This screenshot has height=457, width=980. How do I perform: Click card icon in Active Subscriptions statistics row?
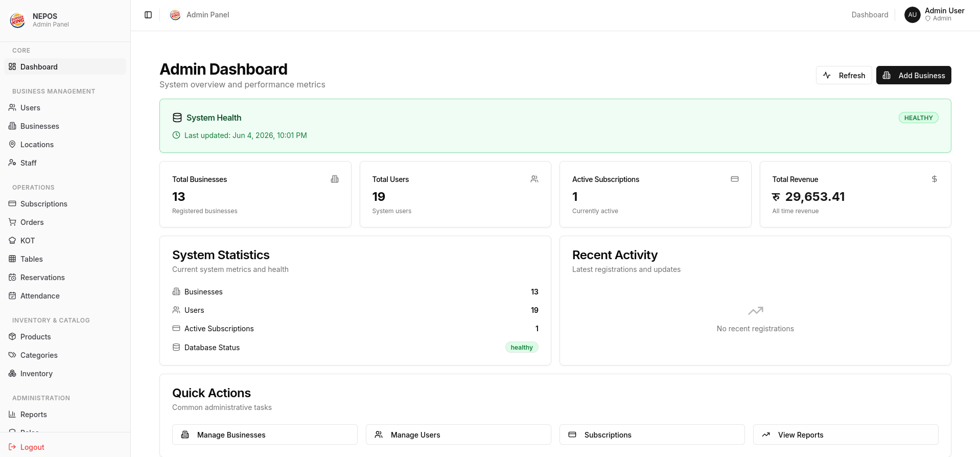point(176,328)
